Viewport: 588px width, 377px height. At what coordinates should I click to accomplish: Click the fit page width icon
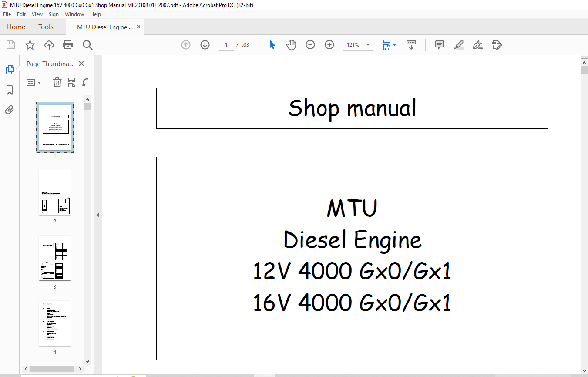386,45
